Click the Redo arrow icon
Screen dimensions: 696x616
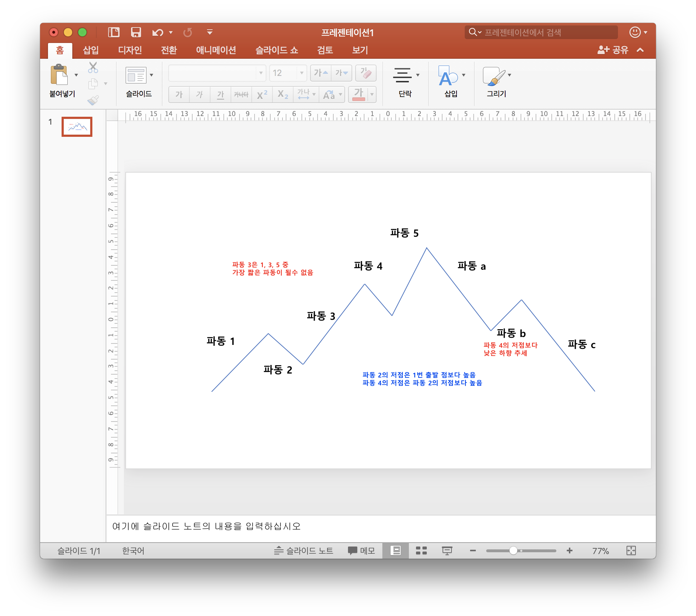188,33
